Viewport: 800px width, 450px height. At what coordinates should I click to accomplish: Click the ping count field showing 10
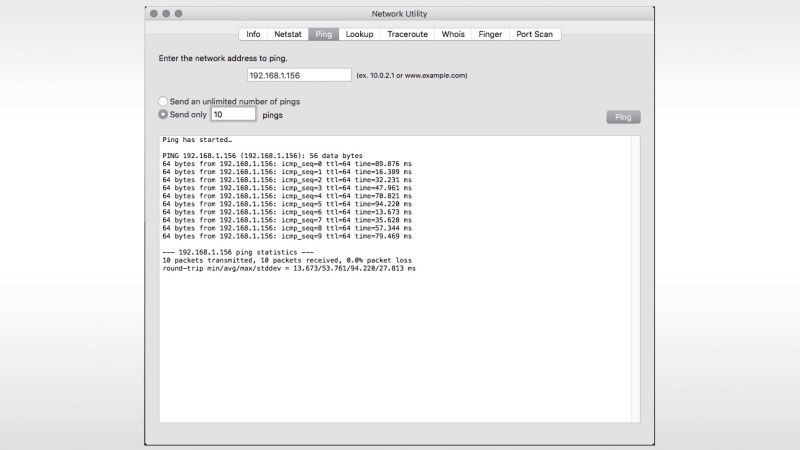[233, 114]
